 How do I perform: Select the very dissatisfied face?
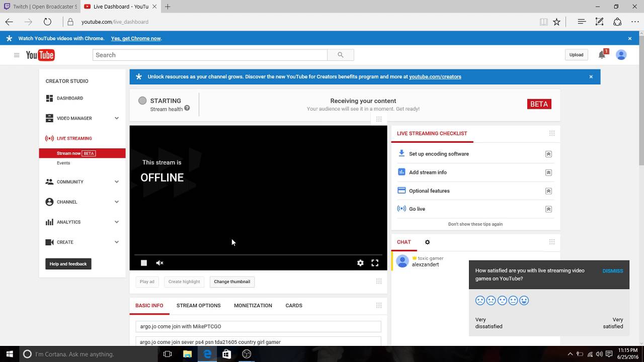pyautogui.click(x=480, y=301)
